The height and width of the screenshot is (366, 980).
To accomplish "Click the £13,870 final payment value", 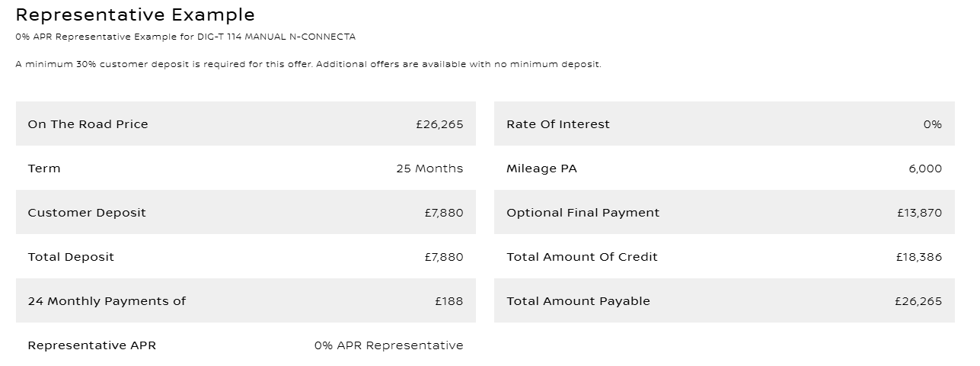I will pos(919,213).
